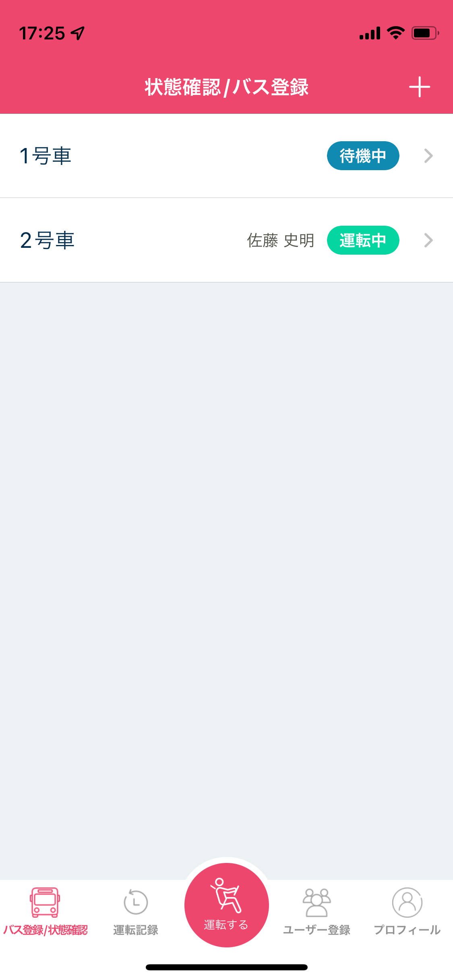The image size is (453, 980).
Task: Switch to the プロフィール tab label
Action: [x=407, y=930]
